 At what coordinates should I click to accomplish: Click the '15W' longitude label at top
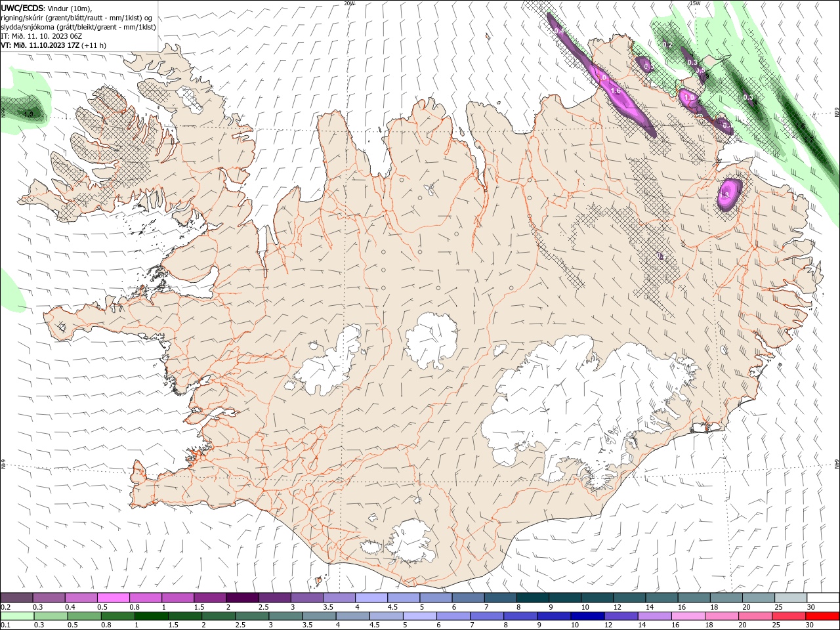tap(695, 3)
